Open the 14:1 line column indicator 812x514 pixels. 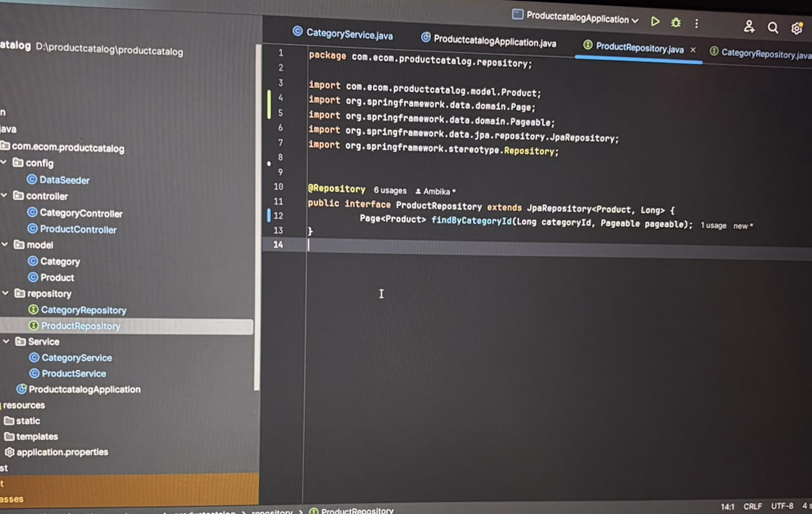(728, 507)
